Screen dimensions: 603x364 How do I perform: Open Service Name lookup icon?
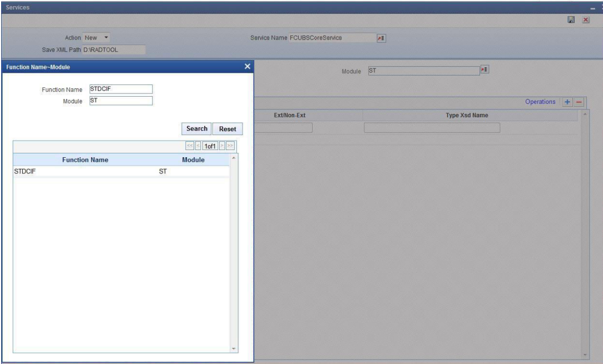click(x=381, y=38)
